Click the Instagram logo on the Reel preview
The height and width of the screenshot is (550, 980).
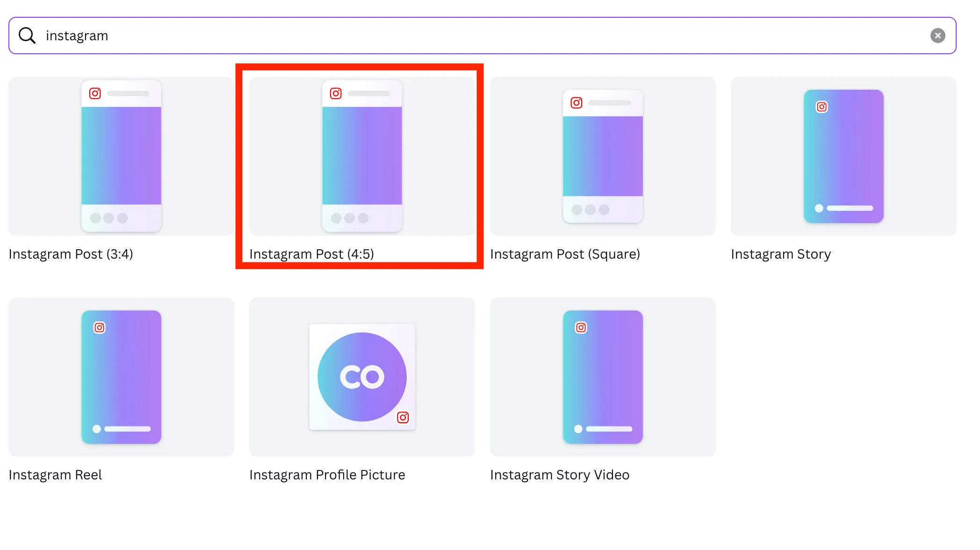tap(100, 327)
